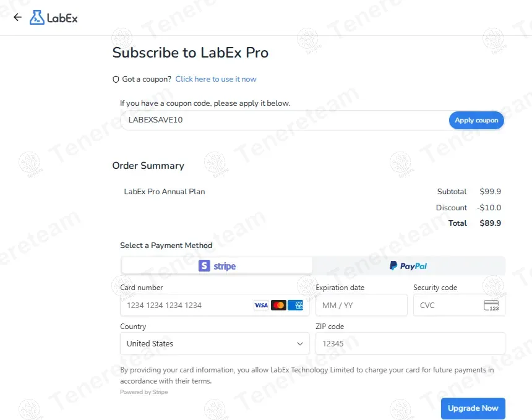Click the Apply coupon button
Image resolution: width=532 pixels, height=420 pixels.
pyautogui.click(x=476, y=120)
